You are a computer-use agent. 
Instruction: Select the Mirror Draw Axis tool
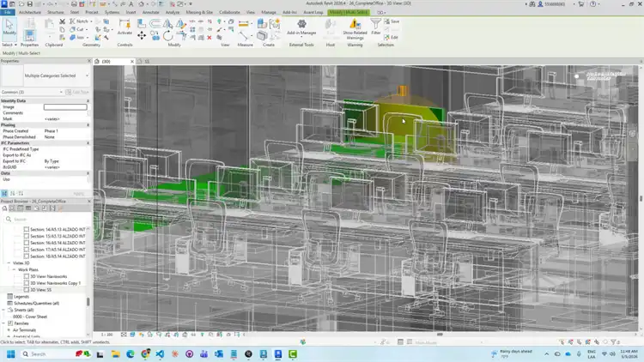[180, 23]
